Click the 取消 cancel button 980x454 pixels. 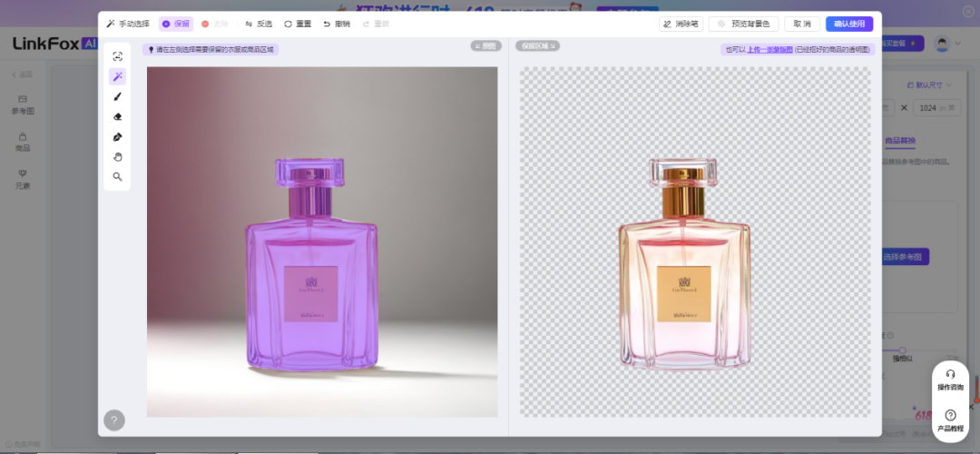click(x=802, y=24)
